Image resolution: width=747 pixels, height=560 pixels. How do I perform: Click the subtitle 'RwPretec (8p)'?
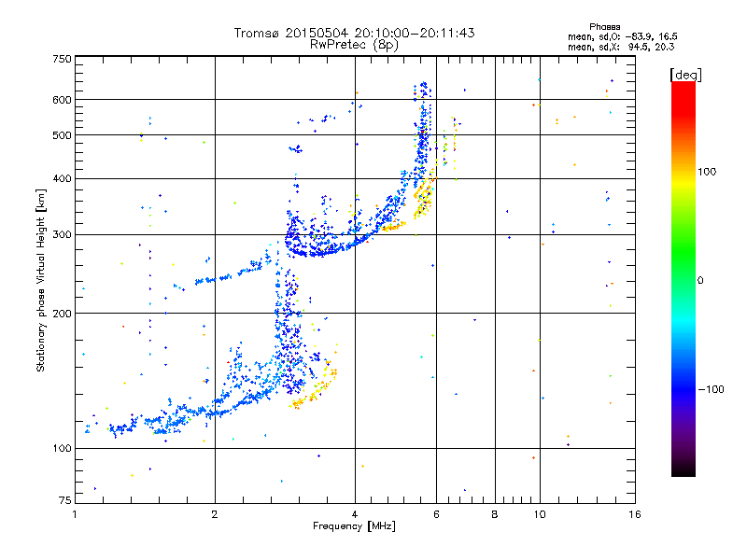point(354,45)
